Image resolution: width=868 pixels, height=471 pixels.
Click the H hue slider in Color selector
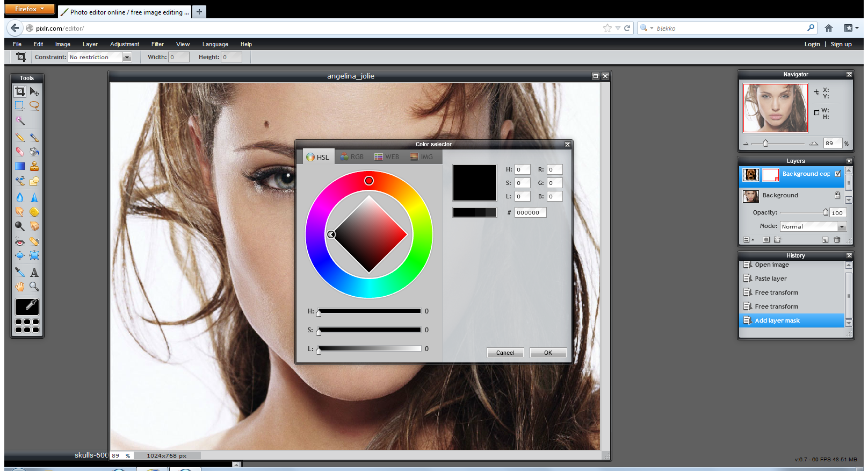click(x=370, y=311)
